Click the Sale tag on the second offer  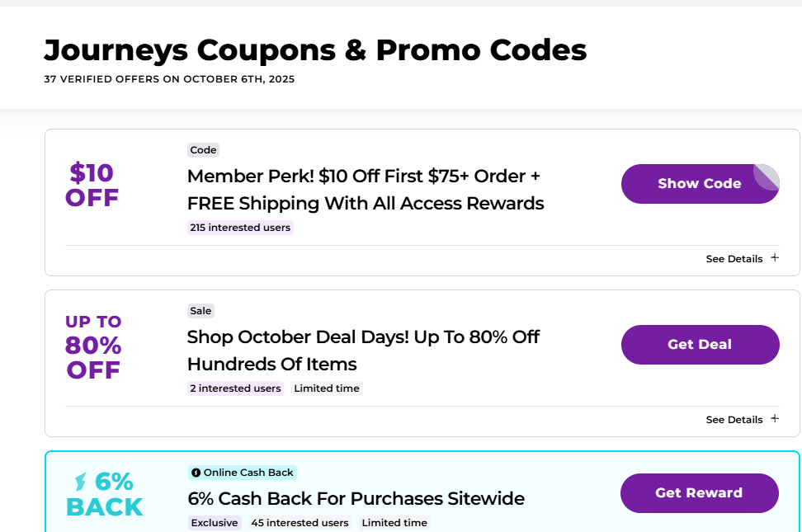pyautogui.click(x=200, y=311)
